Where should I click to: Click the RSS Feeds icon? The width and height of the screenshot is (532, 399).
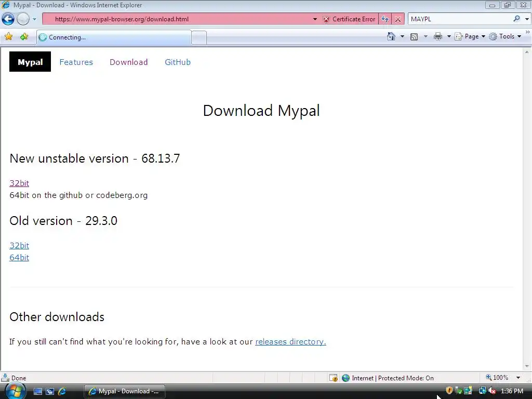(414, 37)
